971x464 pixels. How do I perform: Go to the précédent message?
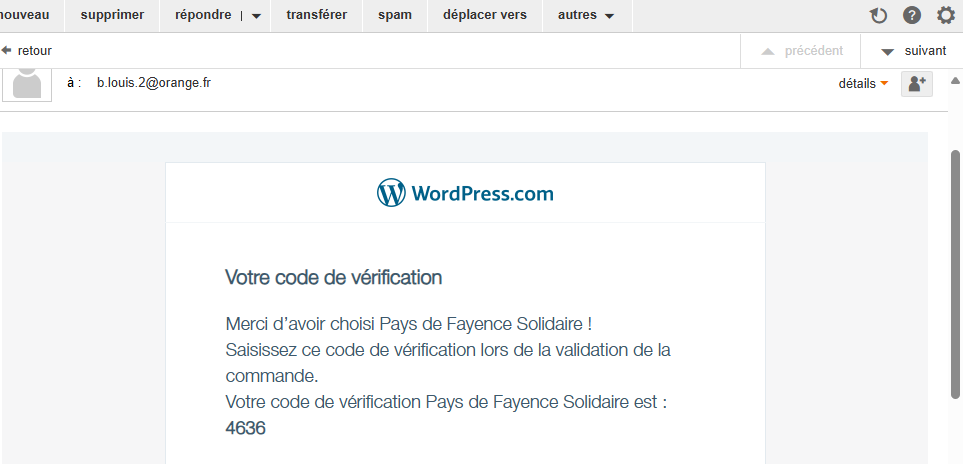802,51
